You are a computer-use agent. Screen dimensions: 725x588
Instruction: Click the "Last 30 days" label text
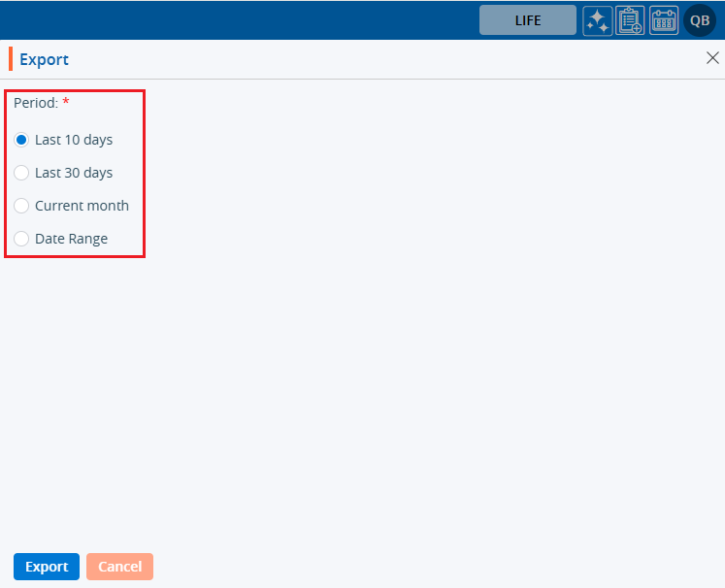(74, 173)
